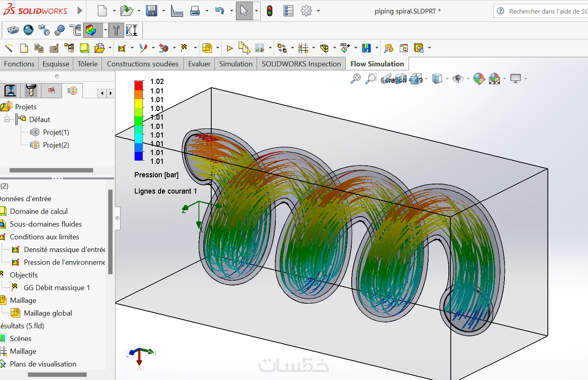Viewport: 588px width, 380px height.
Task: Click the Clone Project icon
Action: tap(39, 48)
